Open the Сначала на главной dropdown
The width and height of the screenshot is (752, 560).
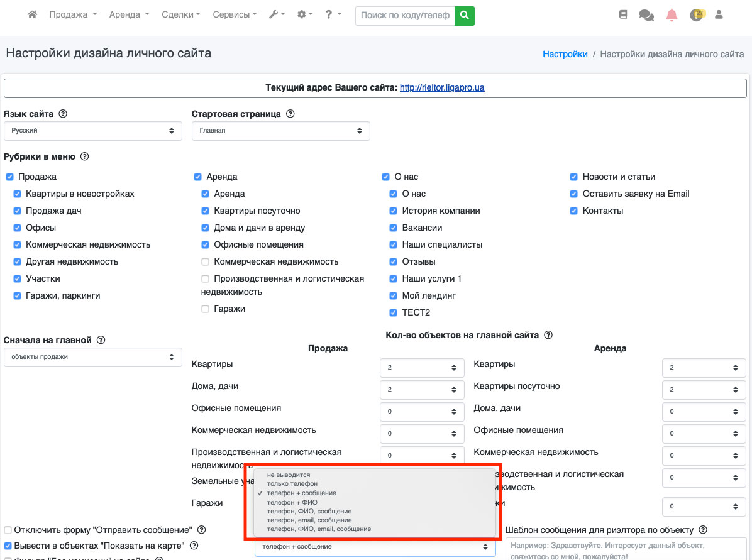coord(92,357)
